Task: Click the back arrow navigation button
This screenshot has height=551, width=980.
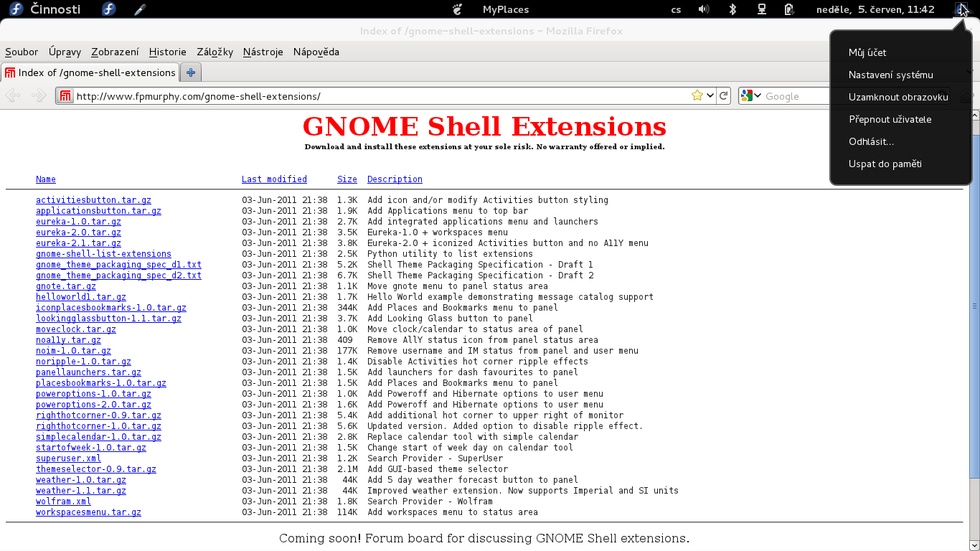Action: [x=12, y=95]
